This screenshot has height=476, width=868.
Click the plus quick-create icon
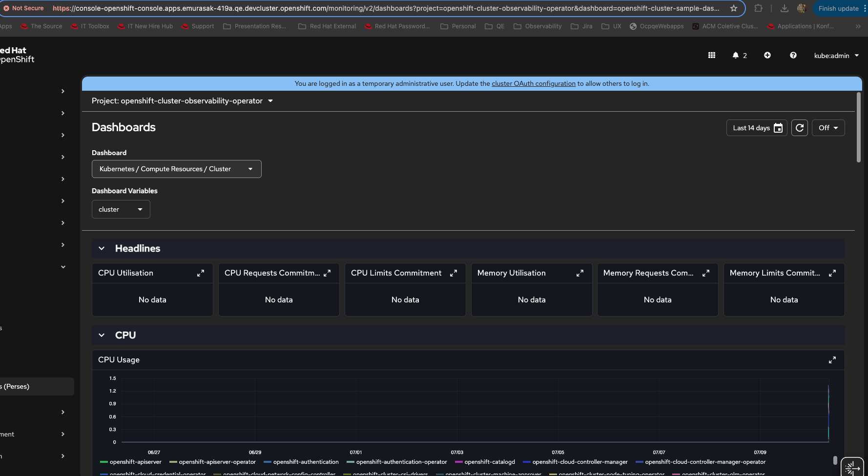pos(767,56)
